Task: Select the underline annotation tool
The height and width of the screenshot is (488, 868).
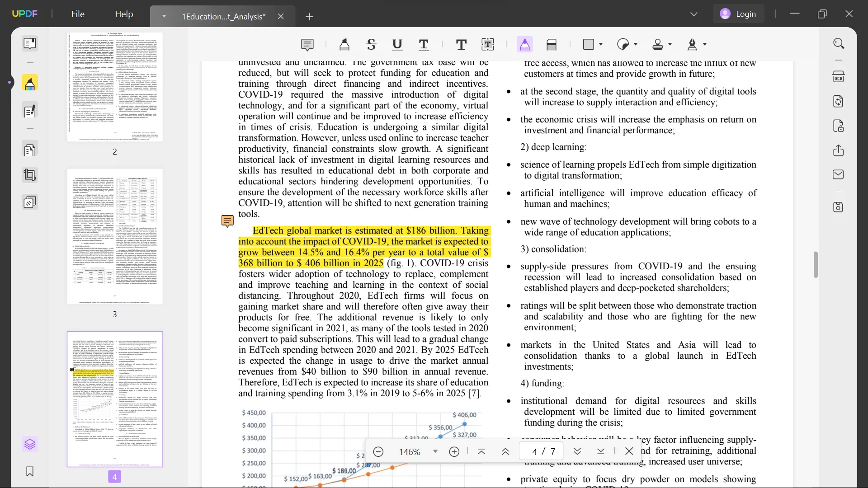Action: pyautogui.click(x=397, y=44)
